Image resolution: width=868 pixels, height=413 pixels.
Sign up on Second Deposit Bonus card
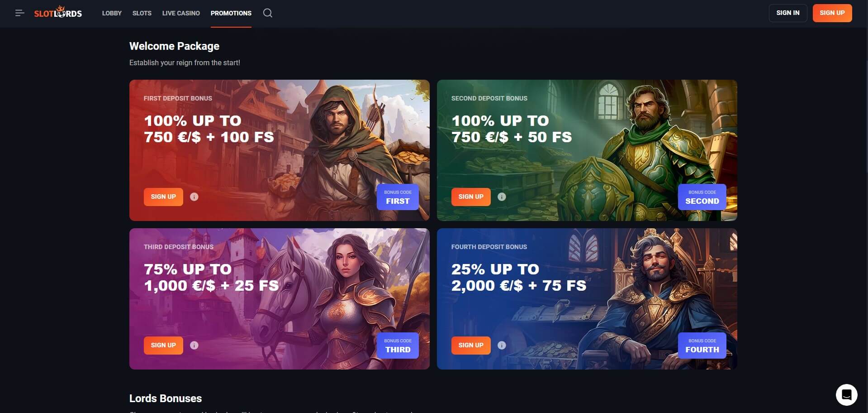click(471, 197)
